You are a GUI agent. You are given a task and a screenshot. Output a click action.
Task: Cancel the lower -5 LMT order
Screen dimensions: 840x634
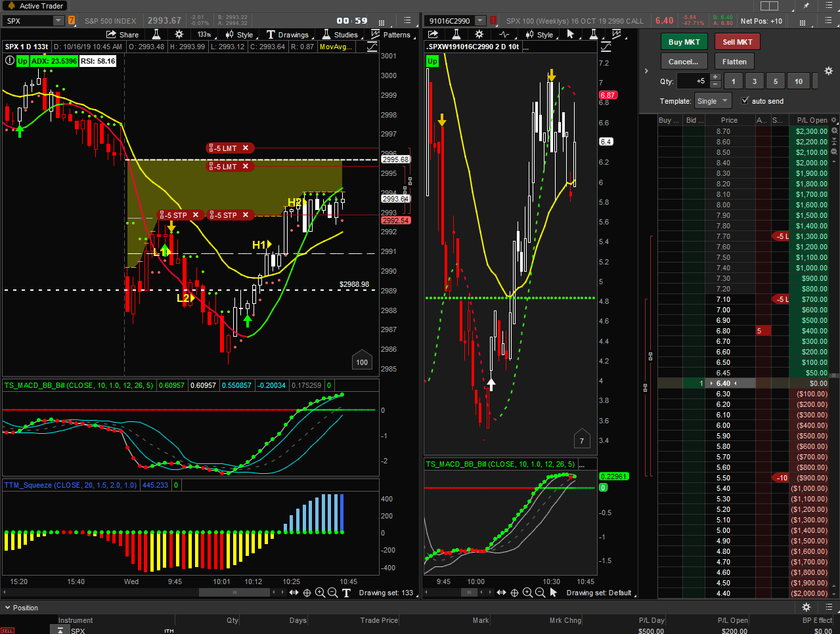click(x=246, y=167)
